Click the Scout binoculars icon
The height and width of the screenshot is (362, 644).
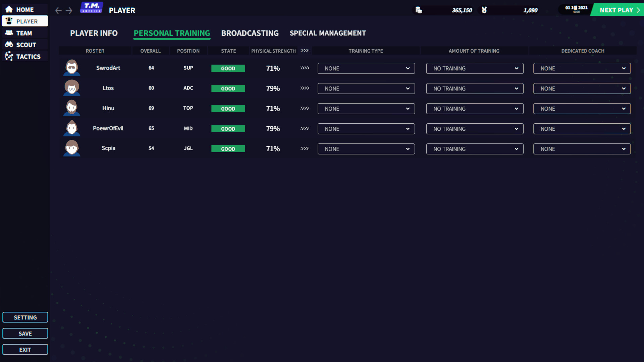[x=9, y=44]
